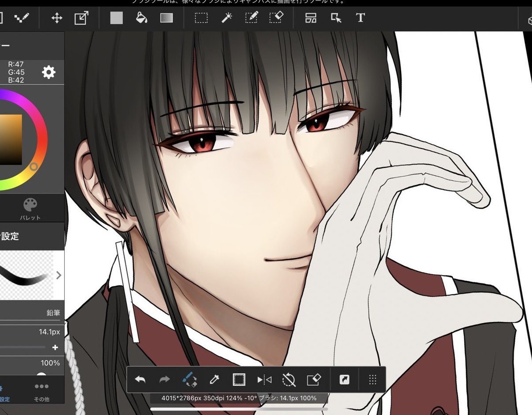Flip the canvas horizontally

tap(264, 379)
